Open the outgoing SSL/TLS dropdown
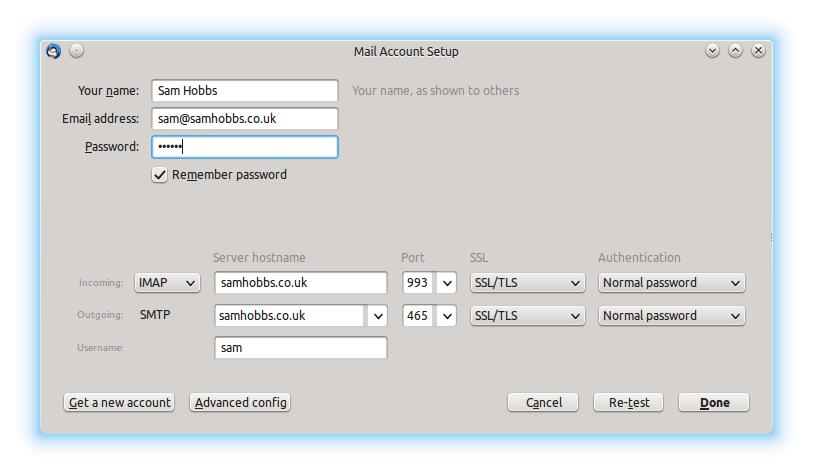This screenshot has width=813, height=474. click(527, 316)
